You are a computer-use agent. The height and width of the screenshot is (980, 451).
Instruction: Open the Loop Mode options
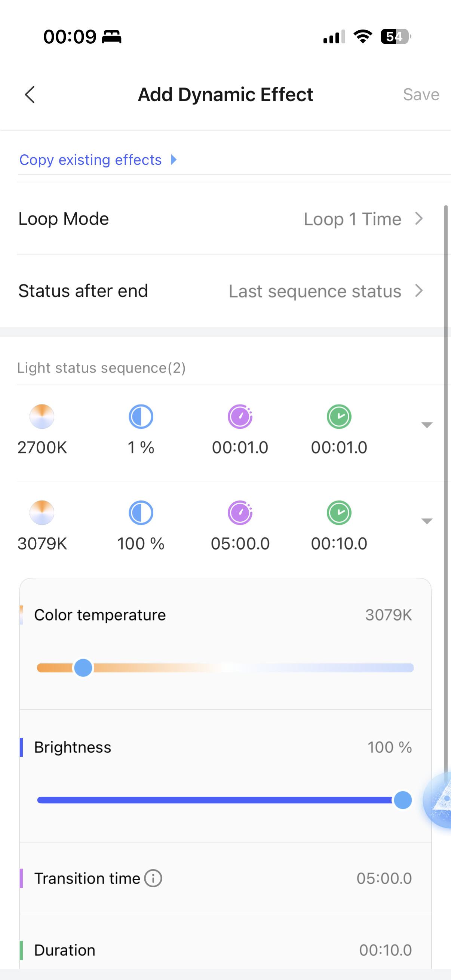pyautogui.click(x=363, y=219)
